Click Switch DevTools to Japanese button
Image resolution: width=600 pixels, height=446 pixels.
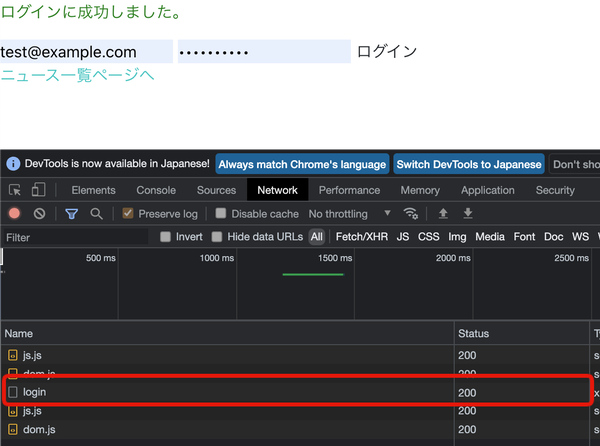(469, 164)
